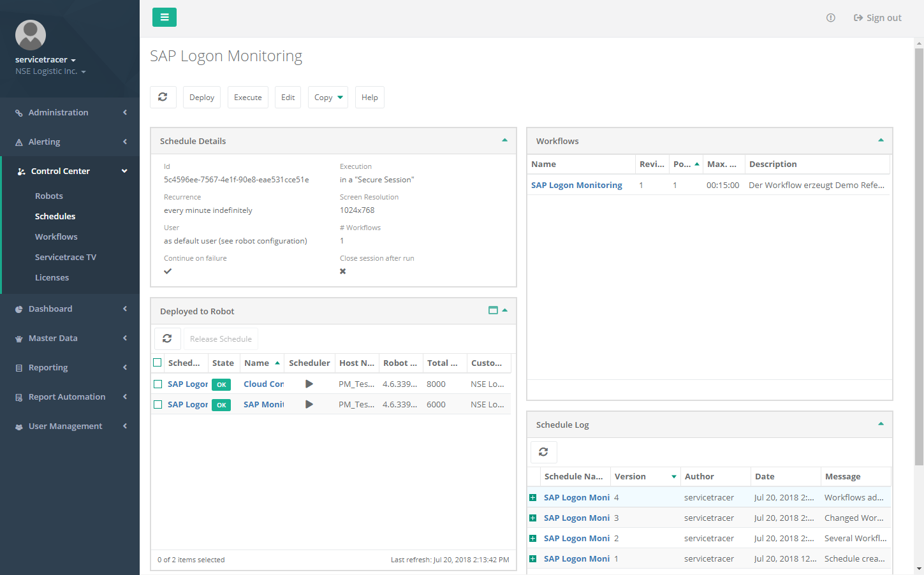The image size is (924, 575).
Task: Open the NSE Logistic Inc. dropdown
Action: [50, 71]
